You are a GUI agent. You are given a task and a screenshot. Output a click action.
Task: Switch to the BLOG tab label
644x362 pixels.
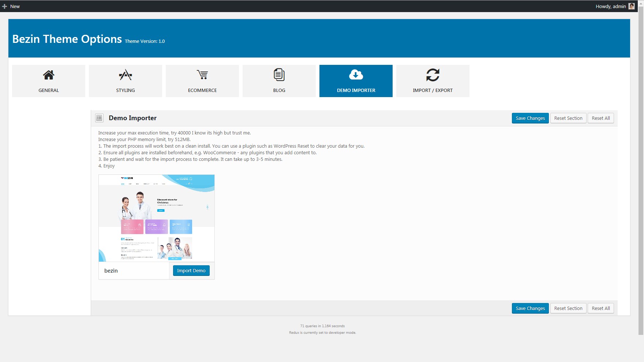[279, 90]
